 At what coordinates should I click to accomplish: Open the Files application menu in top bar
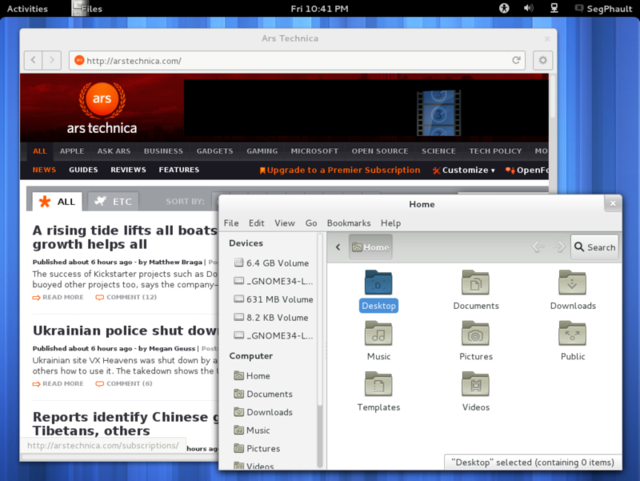coord(87,9)
